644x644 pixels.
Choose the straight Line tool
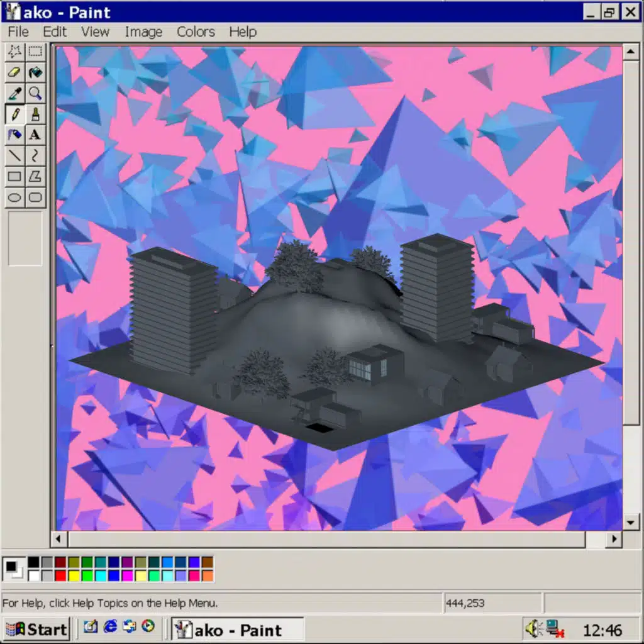pyautogui.click(x=15, y=156)
